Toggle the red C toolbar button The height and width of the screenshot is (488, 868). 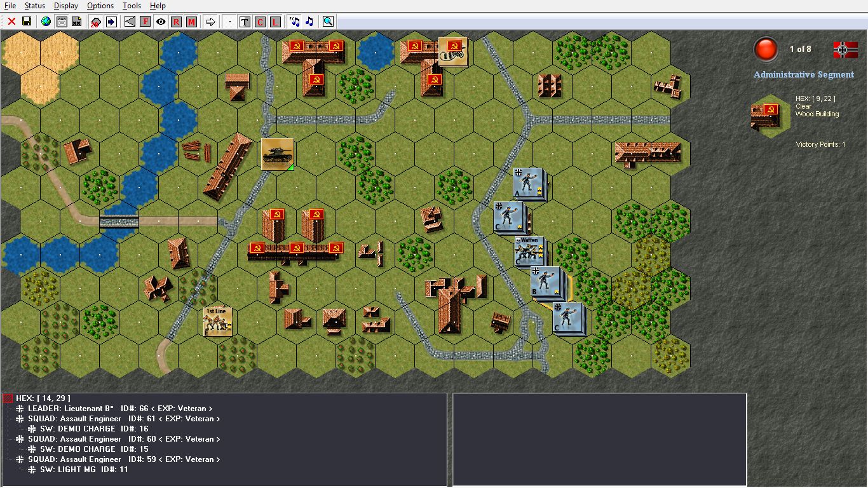tap(260, 22)
